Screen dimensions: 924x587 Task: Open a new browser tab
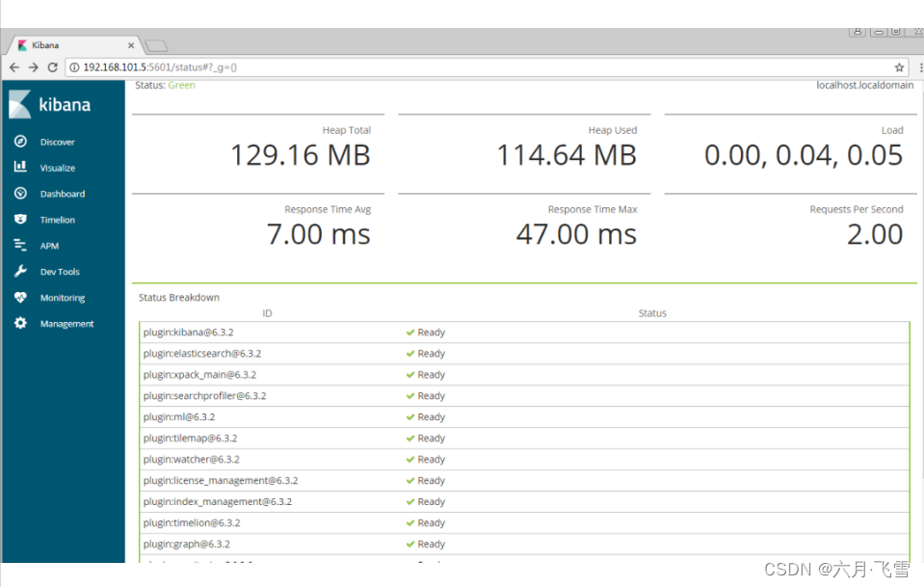point(156,45)
